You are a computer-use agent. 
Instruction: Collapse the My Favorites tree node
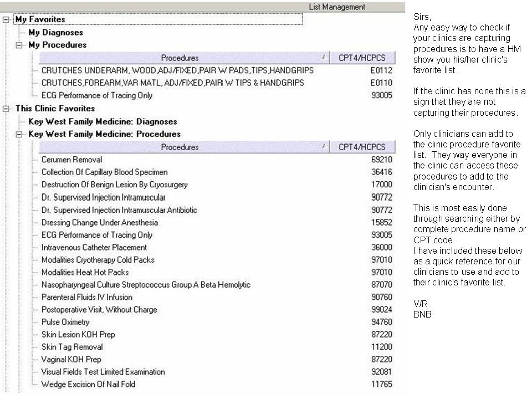pyautogui.click(x=6, y=19)
